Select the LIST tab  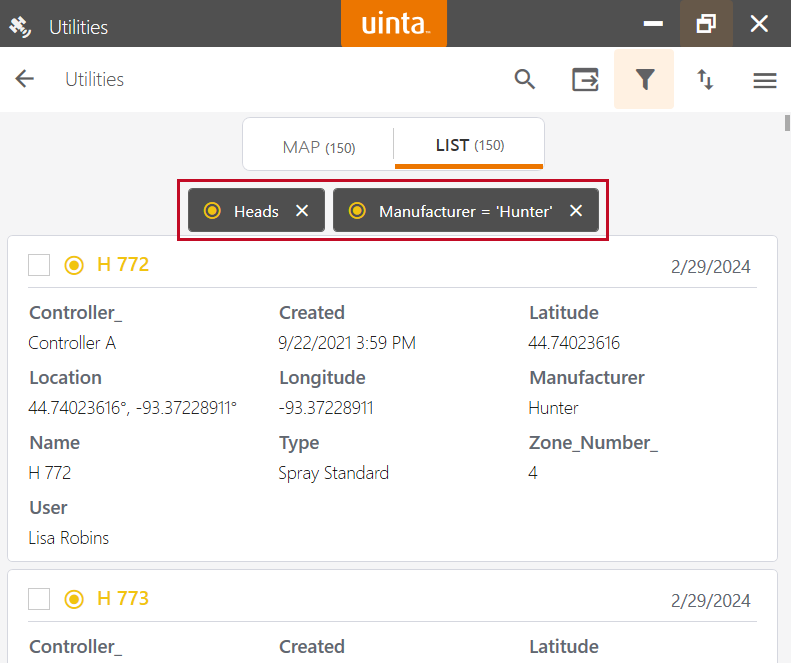click(x=469, y=146)
